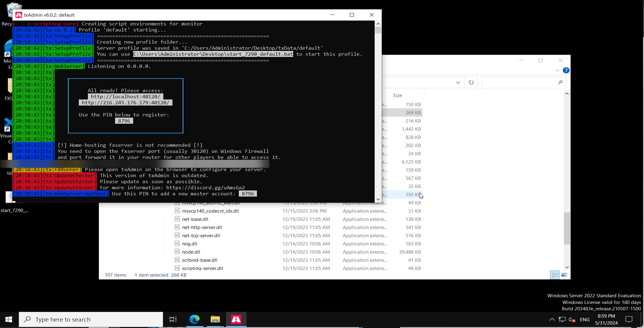Click the highlighted 269 KB size row
Screen dimensions: 644x328
[x=413, y=113]
